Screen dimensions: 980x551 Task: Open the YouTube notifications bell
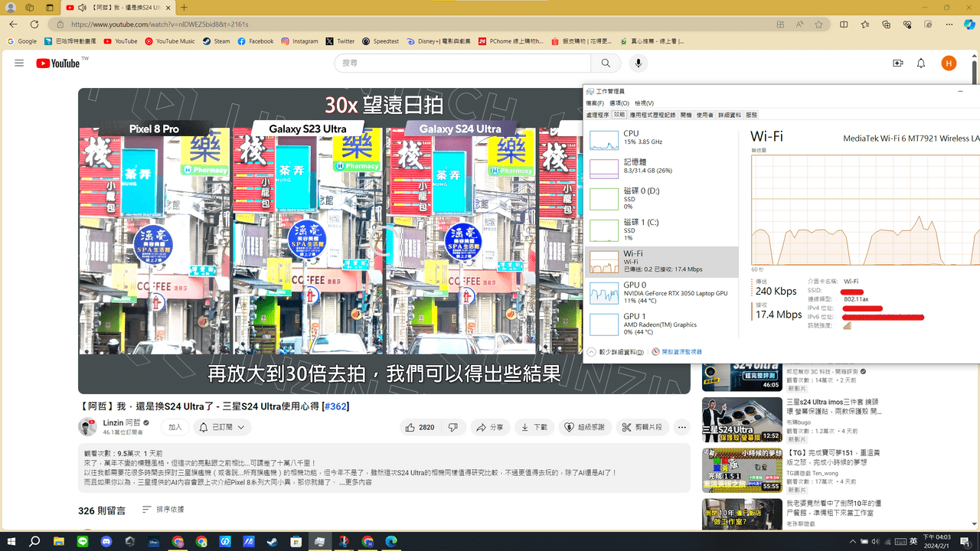point(921,63)
